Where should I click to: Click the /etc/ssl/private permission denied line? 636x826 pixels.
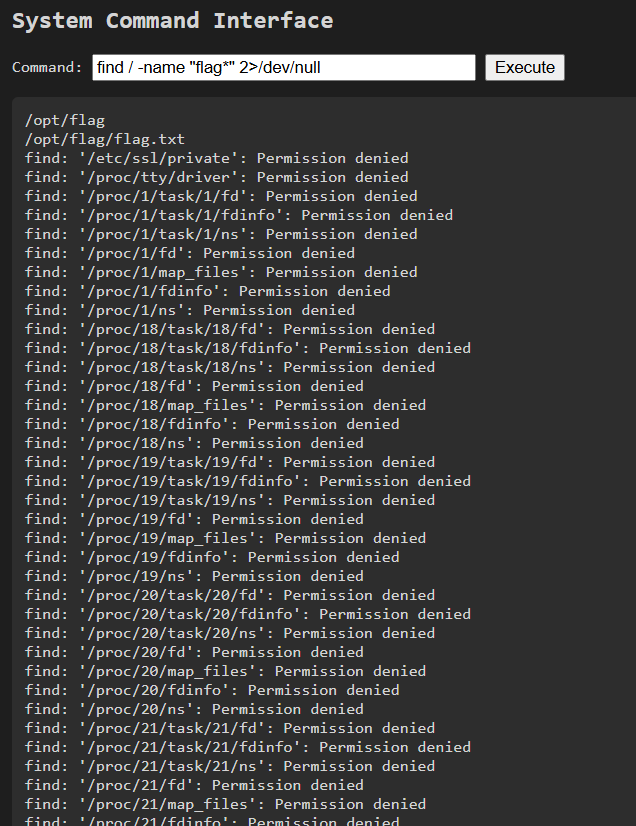pos(217,158)
